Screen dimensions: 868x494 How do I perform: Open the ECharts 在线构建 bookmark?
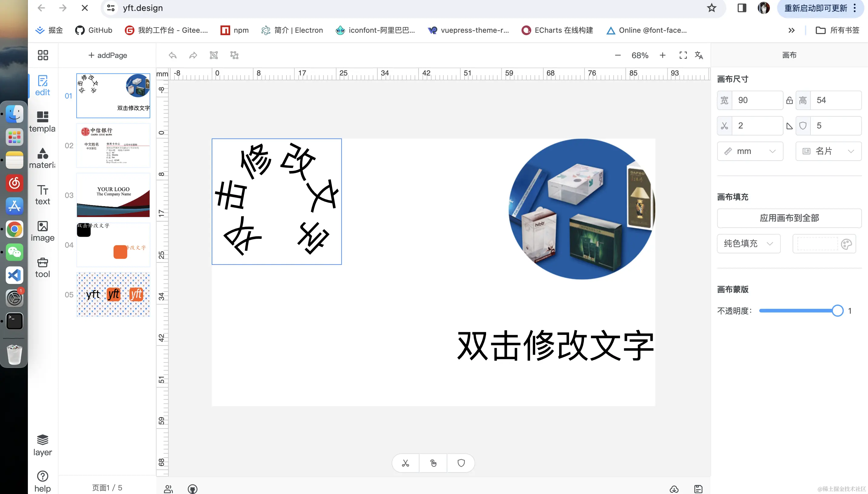point(557,30)
